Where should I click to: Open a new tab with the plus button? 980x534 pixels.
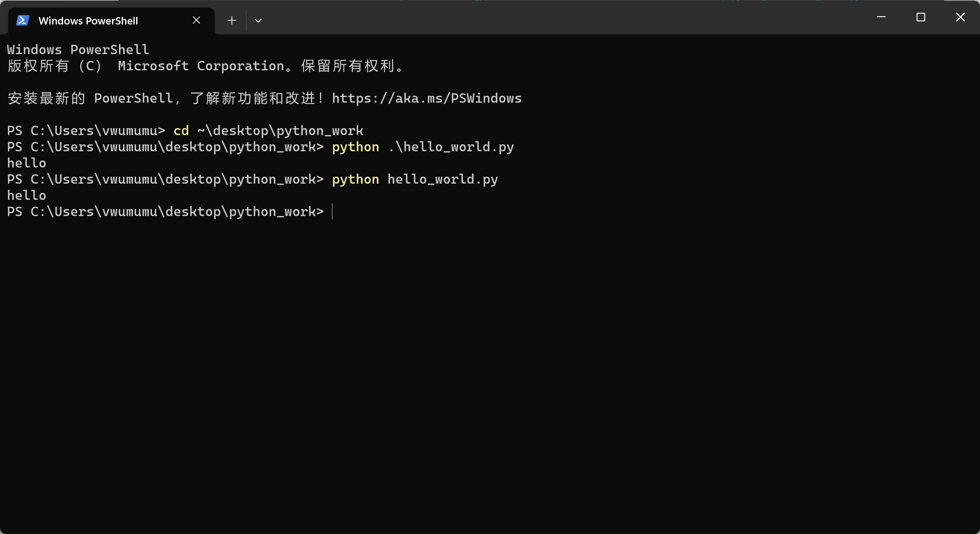(x=232, y=21)
